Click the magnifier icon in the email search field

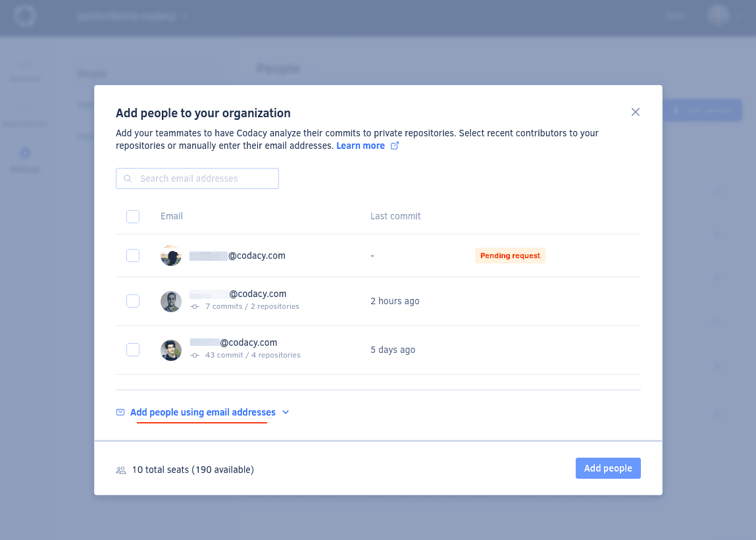pos(129,178)
